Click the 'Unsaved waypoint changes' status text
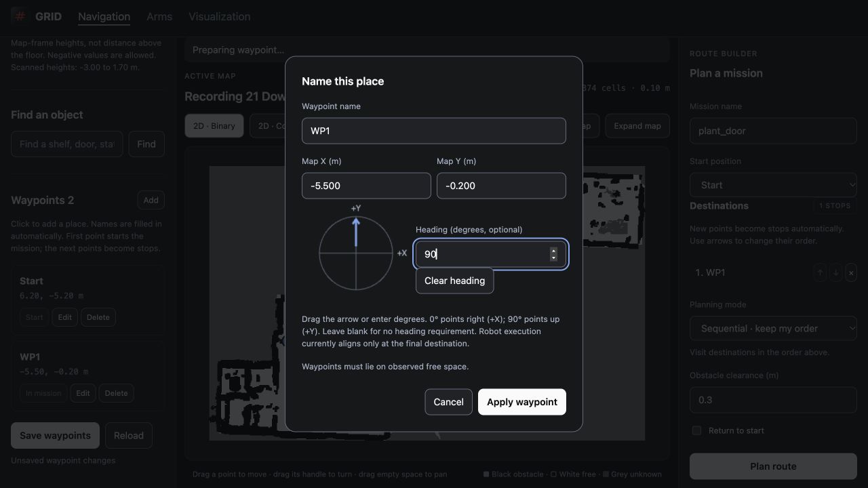The image size is (868, 488). 63,460
